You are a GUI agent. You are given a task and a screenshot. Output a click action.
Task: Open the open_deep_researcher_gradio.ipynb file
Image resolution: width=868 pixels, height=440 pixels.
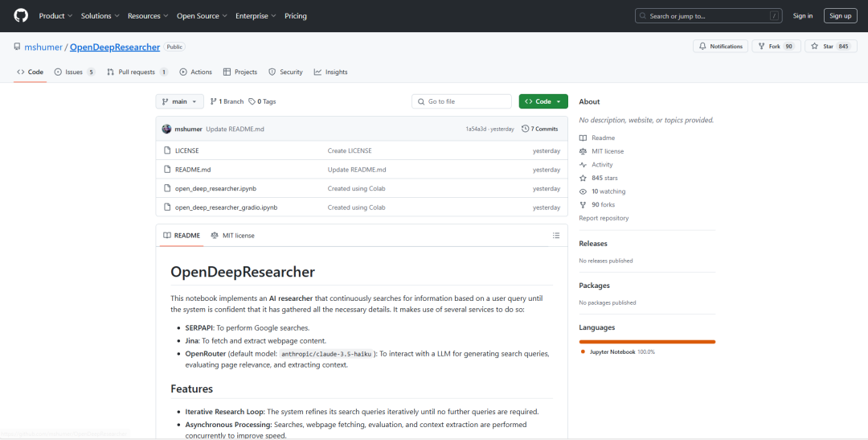pos(226,208)
